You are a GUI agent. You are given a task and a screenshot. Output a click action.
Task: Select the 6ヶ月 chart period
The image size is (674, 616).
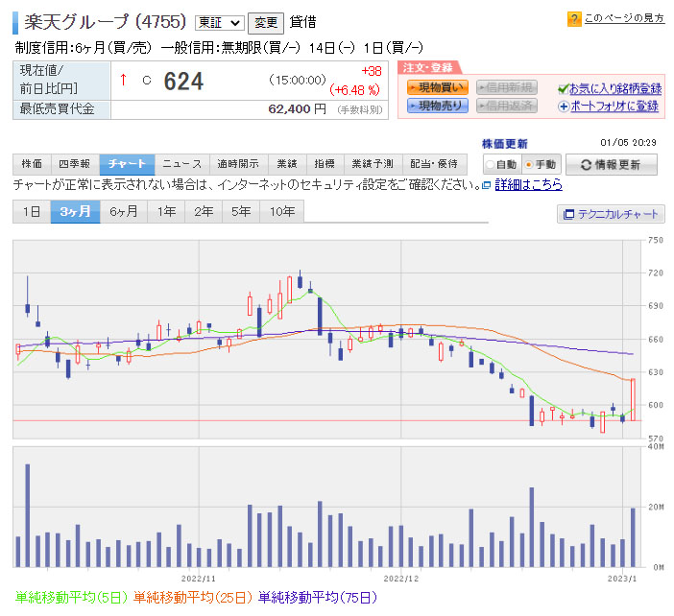pyautogui.click(x=124, y=212)
